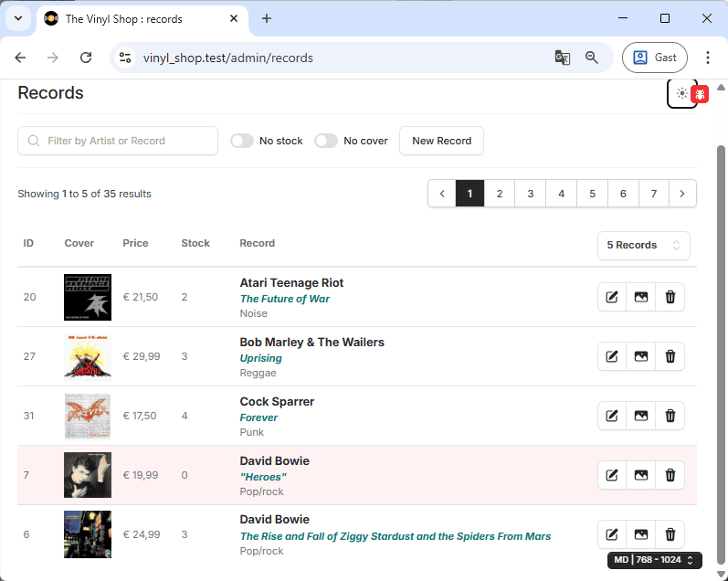Toggle the light/dark theme sun icon

pos(681,93)
